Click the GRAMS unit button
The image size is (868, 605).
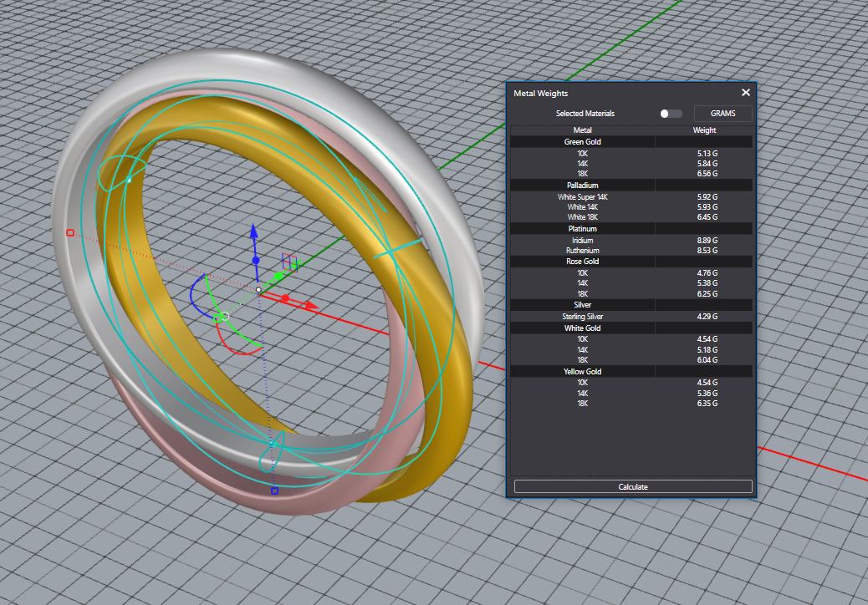722,114
